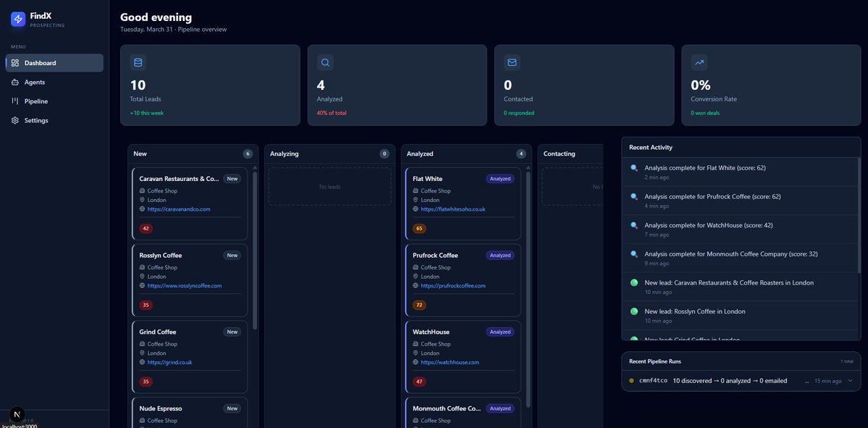
Task: Click Analyzed badge on Flat White card
Action: [x=500, y=179]
